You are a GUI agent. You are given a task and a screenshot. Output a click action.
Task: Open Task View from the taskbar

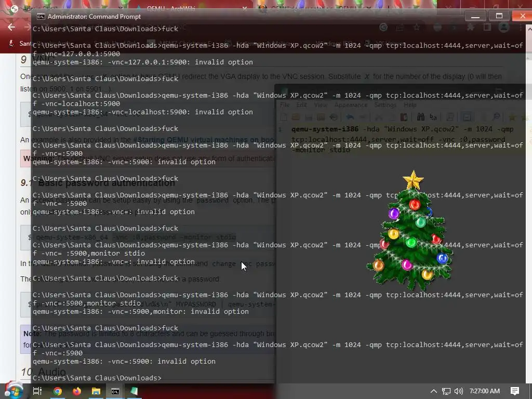pyautogui.click(x=37, y=391)
